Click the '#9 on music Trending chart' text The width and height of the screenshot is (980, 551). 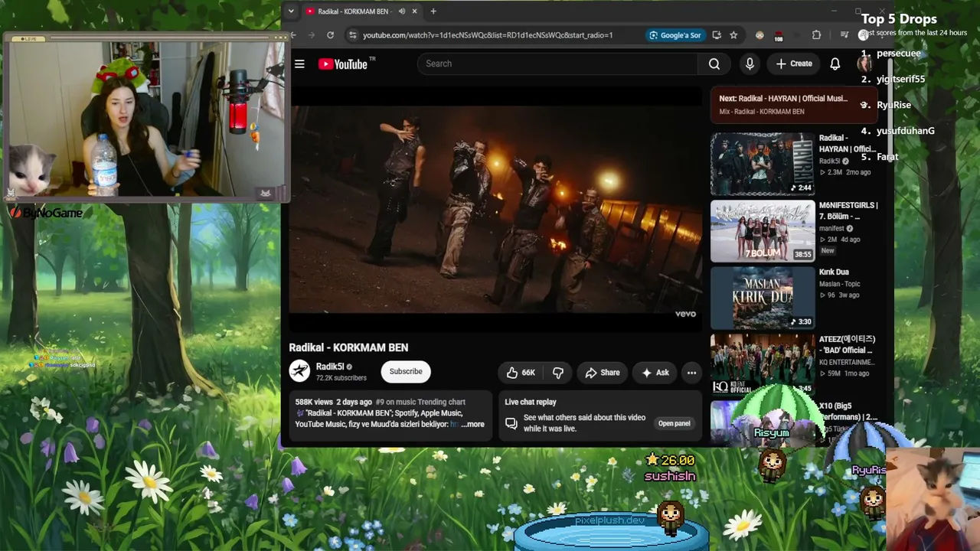click(x=420, y=402)
